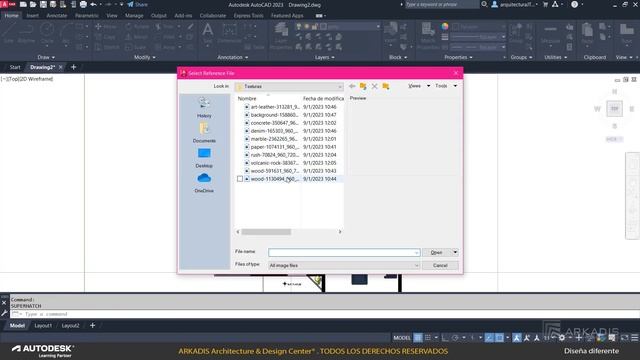
Task: Click the command line input field
Action: click(x=324, y=314)
